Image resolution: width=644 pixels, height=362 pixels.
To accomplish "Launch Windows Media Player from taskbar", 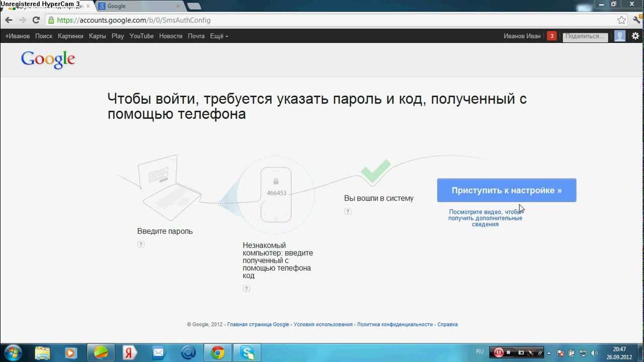I will (70, 352).
